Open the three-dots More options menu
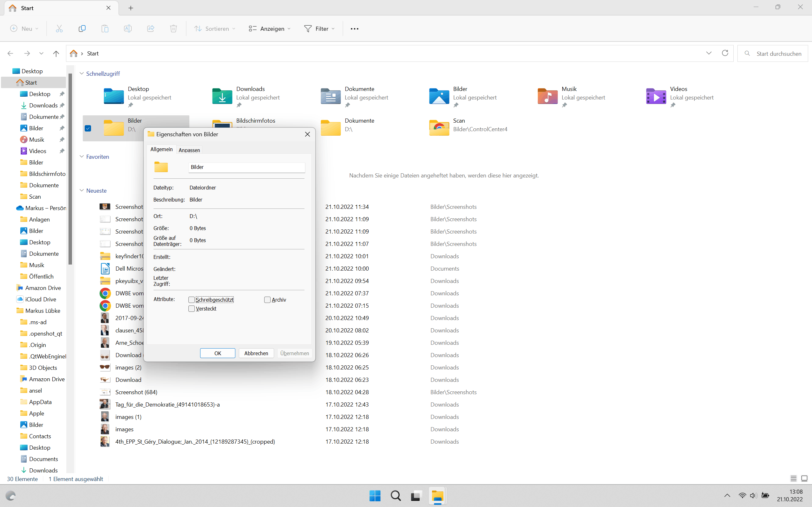The width and height of the screenshot is (812, 507). [x=354, y=29]
